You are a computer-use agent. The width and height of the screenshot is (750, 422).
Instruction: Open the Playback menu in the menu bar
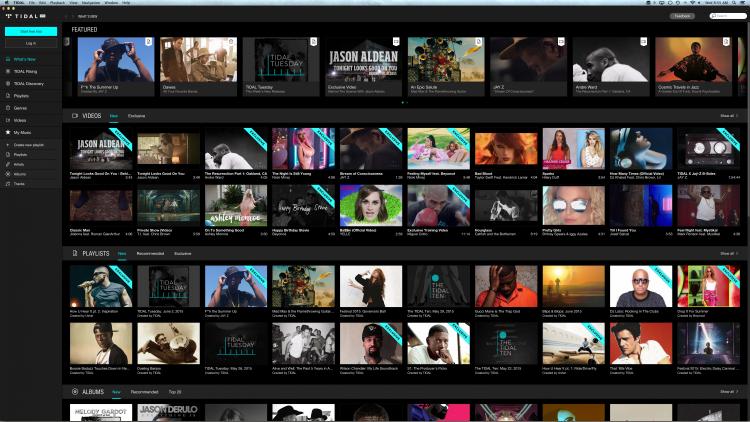tap(57, 2)
